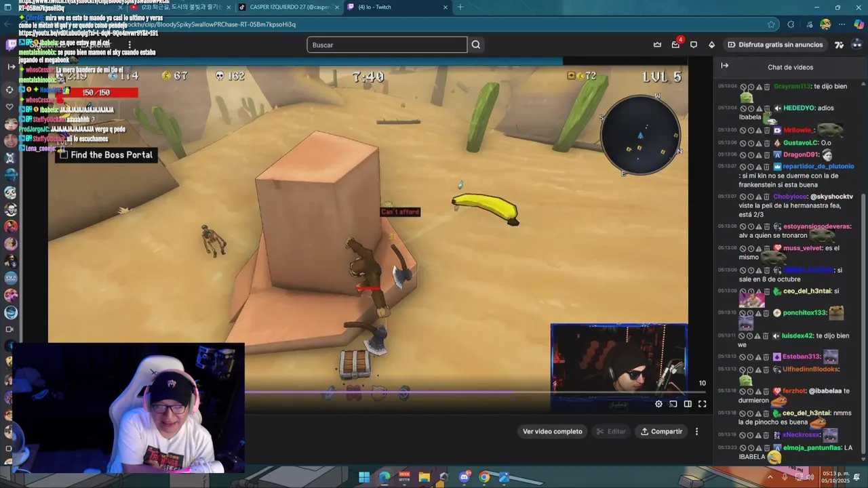Click Disfruta gratis sin anuncios button
Image resolution: width=868 pixels, height=488 pixels.
click(775, 45)
